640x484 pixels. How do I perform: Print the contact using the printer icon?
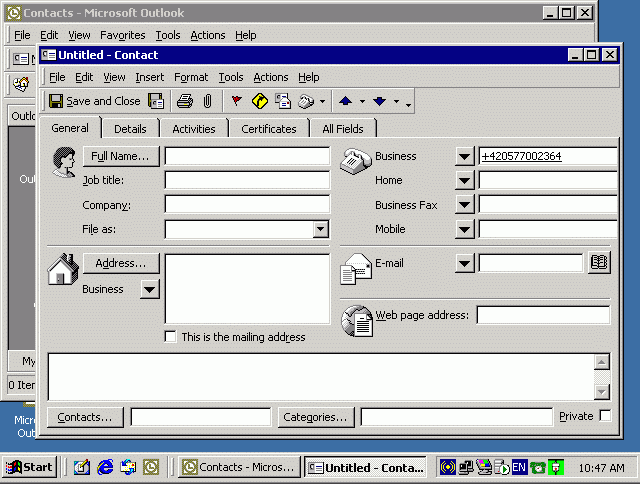185,101
